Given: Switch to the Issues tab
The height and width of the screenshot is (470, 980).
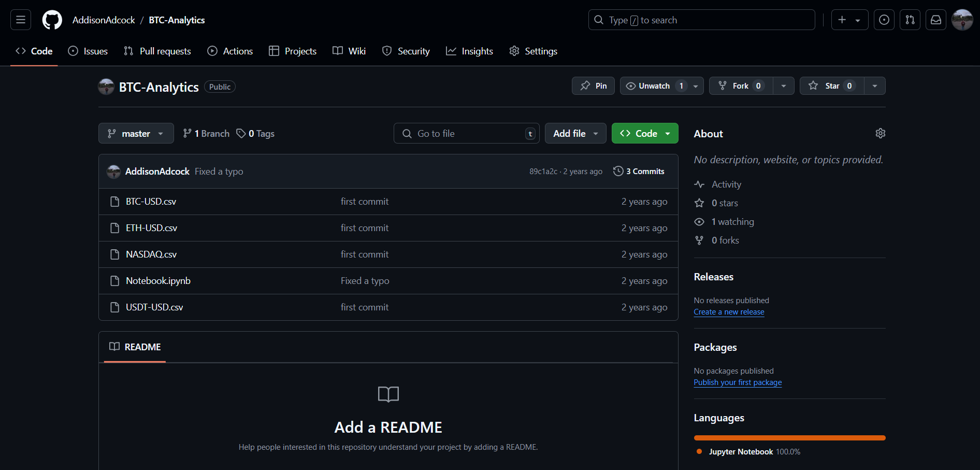Looking at the screenshot, I should pos(88,51).
